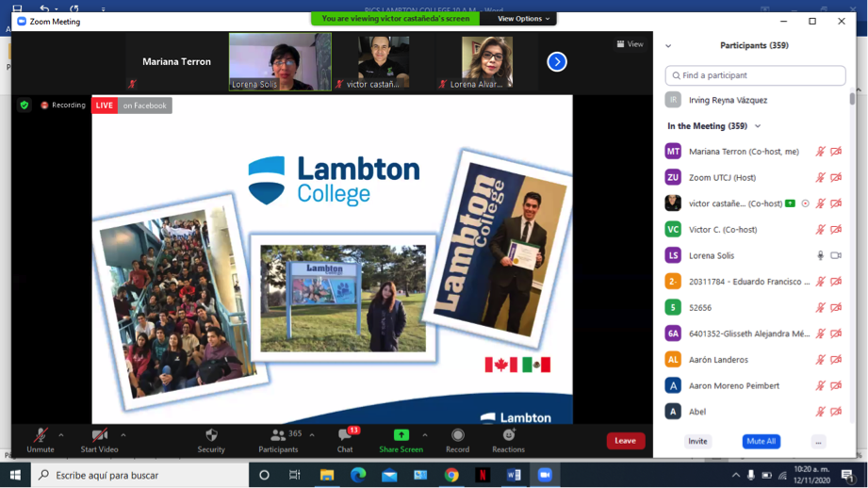This screenshot has height=488, width=868.
Task: Show hidden system tray icons
Action: [x=736, y=475]
